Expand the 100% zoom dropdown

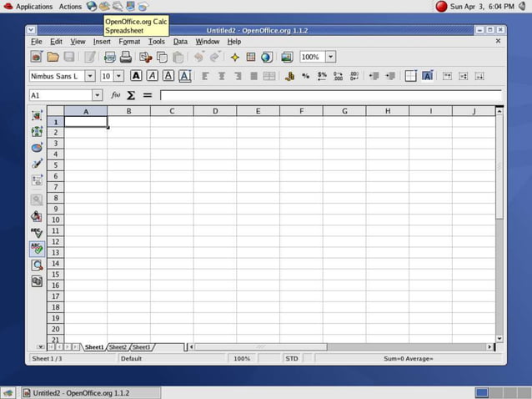pyautogui.click(x=331, y=57)
